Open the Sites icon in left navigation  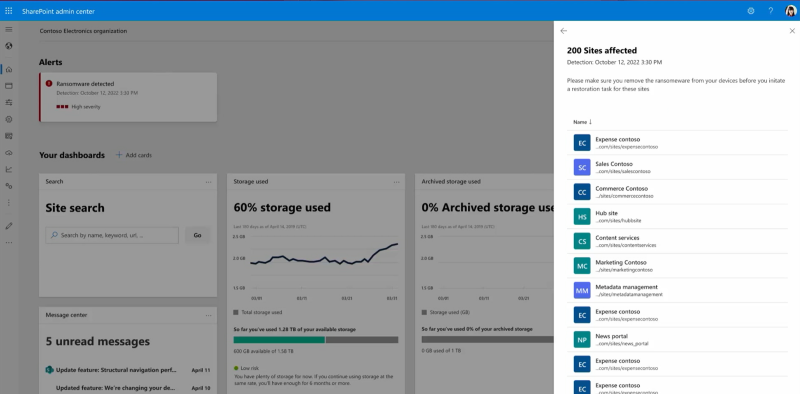click(x=9, y=86)
